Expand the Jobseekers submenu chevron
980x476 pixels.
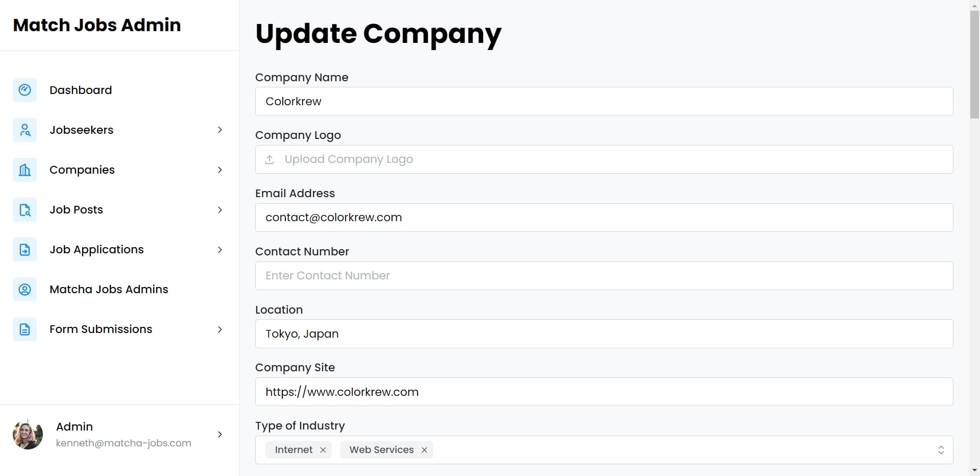[x=220, y=130]
